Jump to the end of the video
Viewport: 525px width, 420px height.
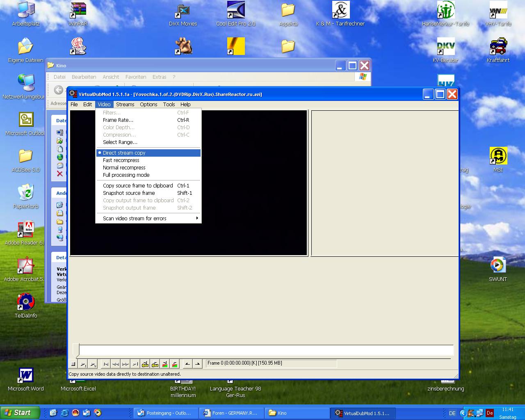135,364
